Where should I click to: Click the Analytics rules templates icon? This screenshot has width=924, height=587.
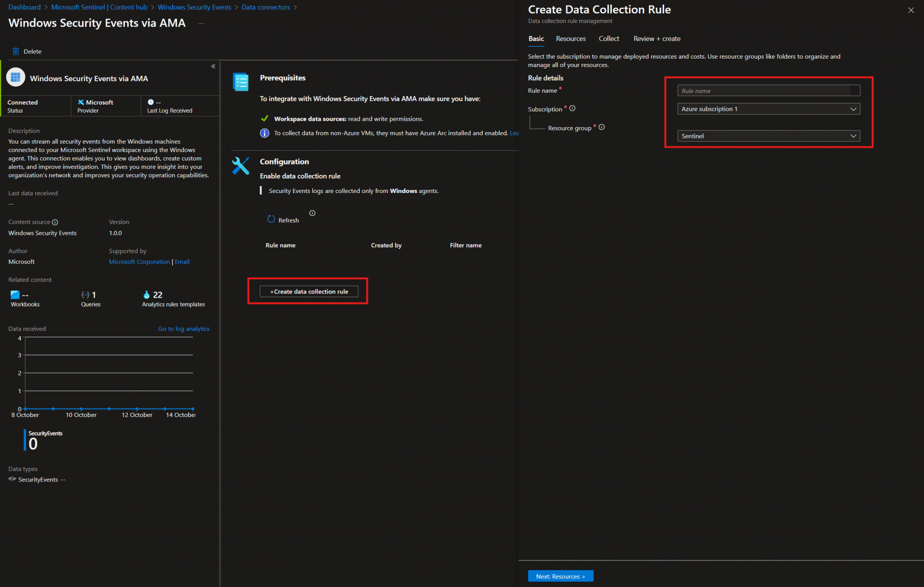(x=148, y=295)
